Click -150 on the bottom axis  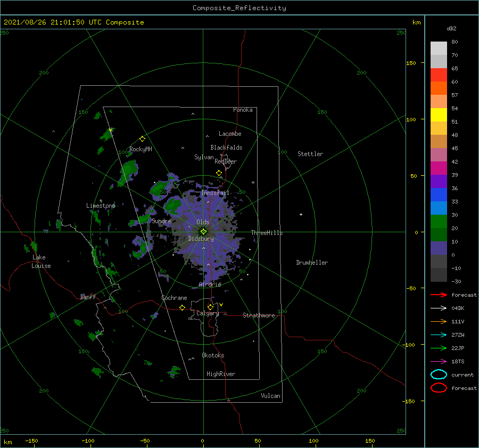click(31, 441)
